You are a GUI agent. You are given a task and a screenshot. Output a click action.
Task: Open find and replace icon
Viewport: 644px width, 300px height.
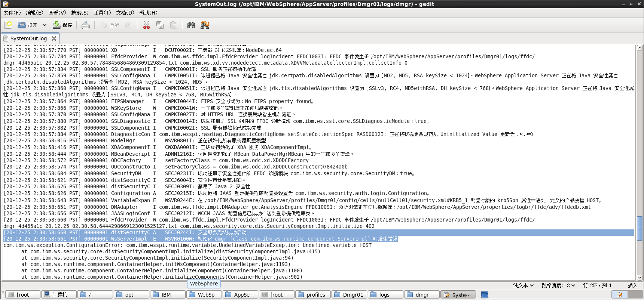tap(205, 25)
